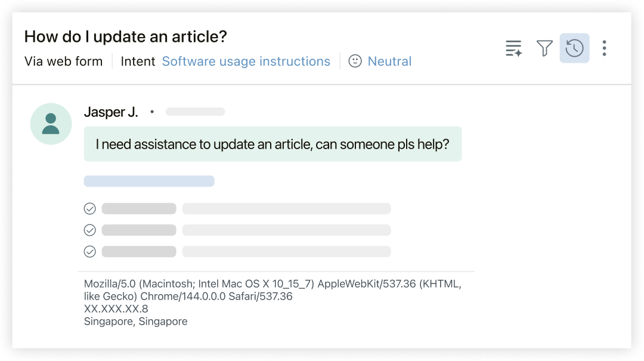
Task: Click the neutral sentiment smiley icon
Action: pos(354,61)
